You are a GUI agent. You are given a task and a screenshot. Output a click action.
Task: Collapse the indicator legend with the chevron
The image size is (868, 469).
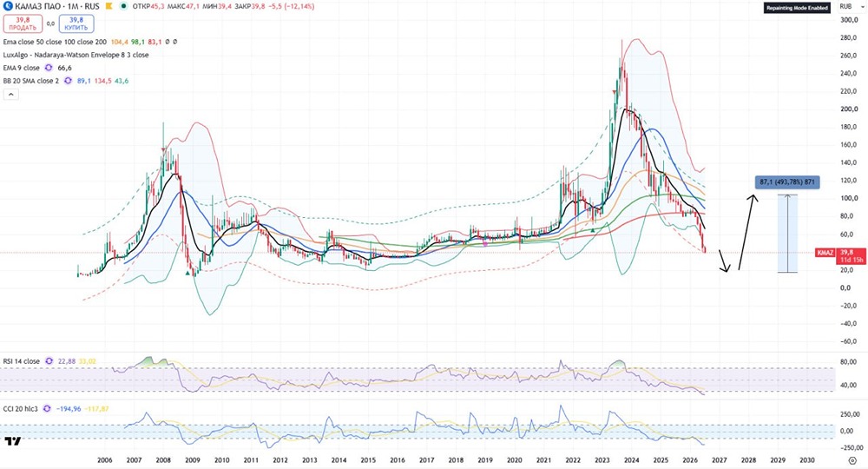pos(11,94)
